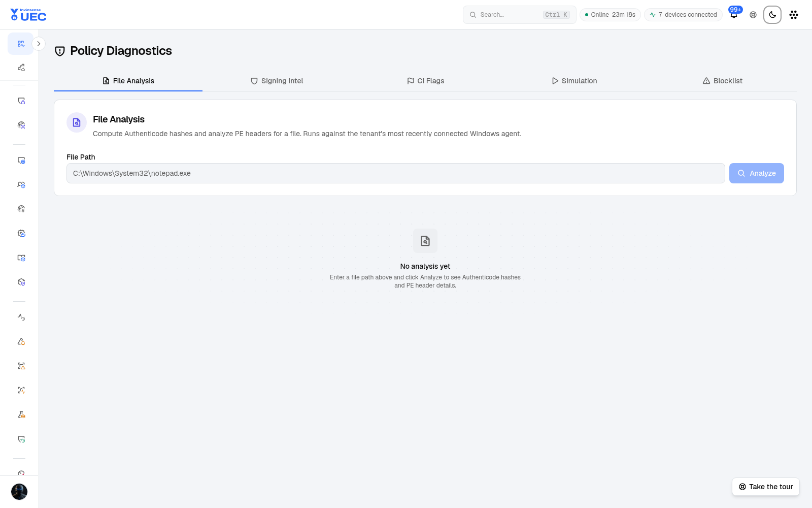
Task: Open the dashboard scan-activity sidebar icon
Action: tap(21, 44)
